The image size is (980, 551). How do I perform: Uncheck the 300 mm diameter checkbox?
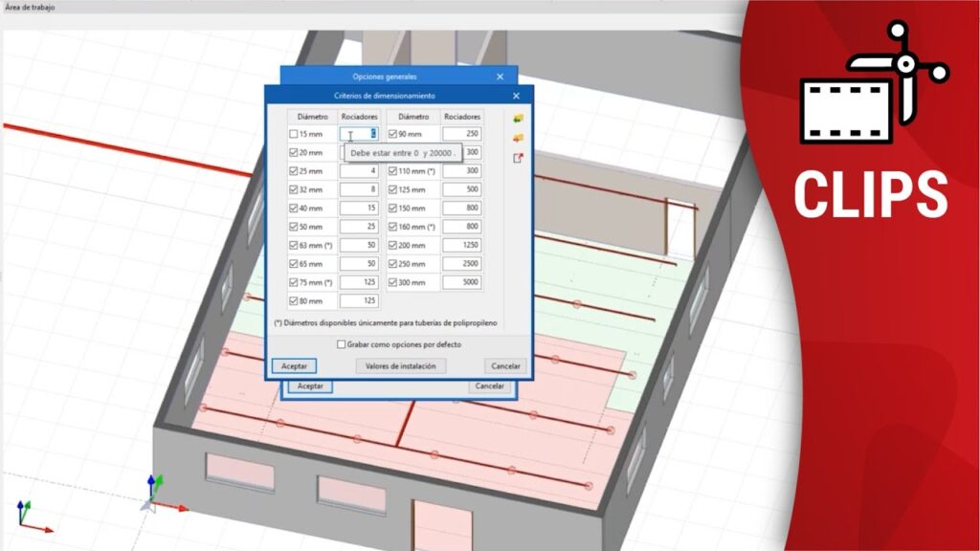[392, 283]
